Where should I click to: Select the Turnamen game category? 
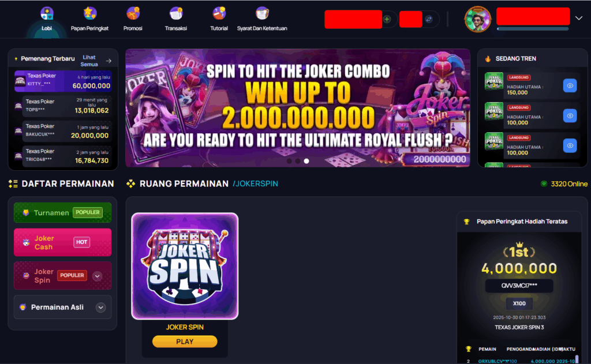(x=62, y=212)
